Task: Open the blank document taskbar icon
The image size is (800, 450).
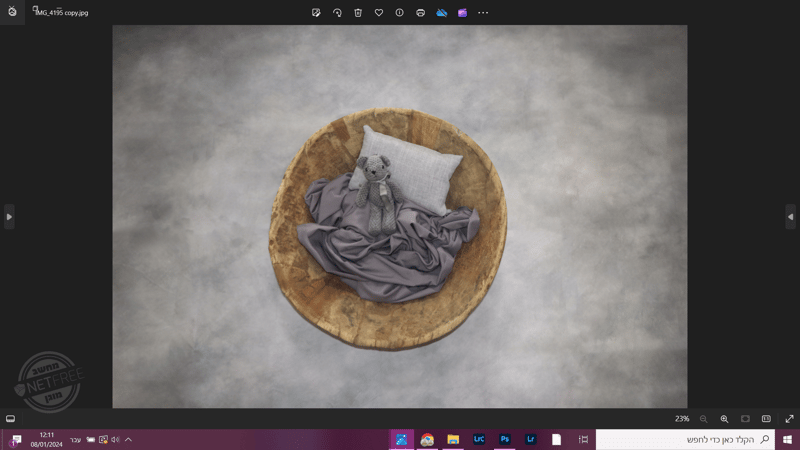Action: tap(557, 439)
